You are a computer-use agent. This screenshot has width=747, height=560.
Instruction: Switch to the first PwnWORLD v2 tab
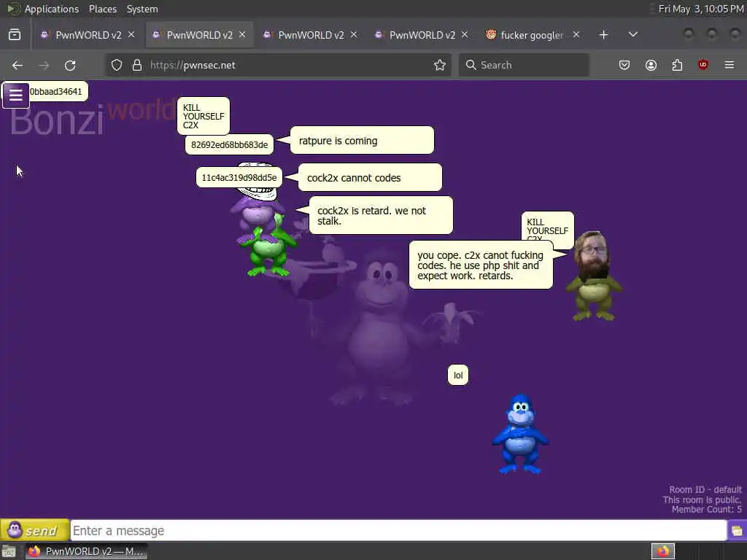88,35
